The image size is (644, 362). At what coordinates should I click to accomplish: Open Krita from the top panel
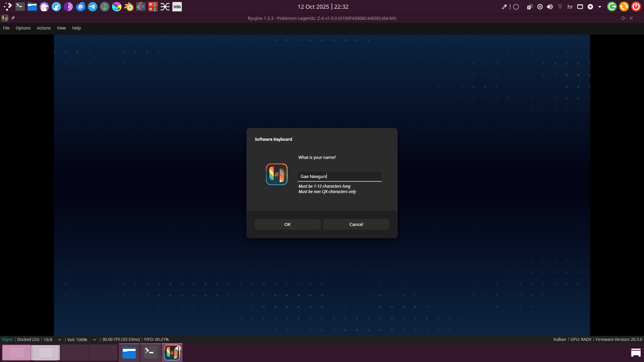[117, 7]
